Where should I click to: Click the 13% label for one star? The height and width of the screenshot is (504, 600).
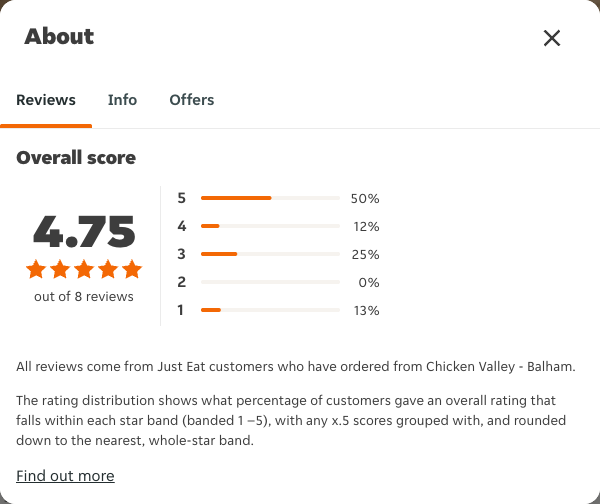pos(366,310)
